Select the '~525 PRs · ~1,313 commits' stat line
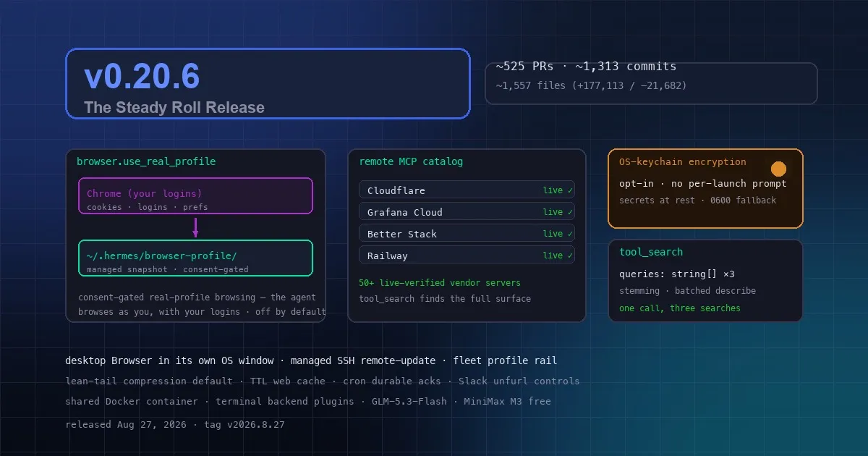This screenshot has height=456, width=868. [x=586, y=67]
